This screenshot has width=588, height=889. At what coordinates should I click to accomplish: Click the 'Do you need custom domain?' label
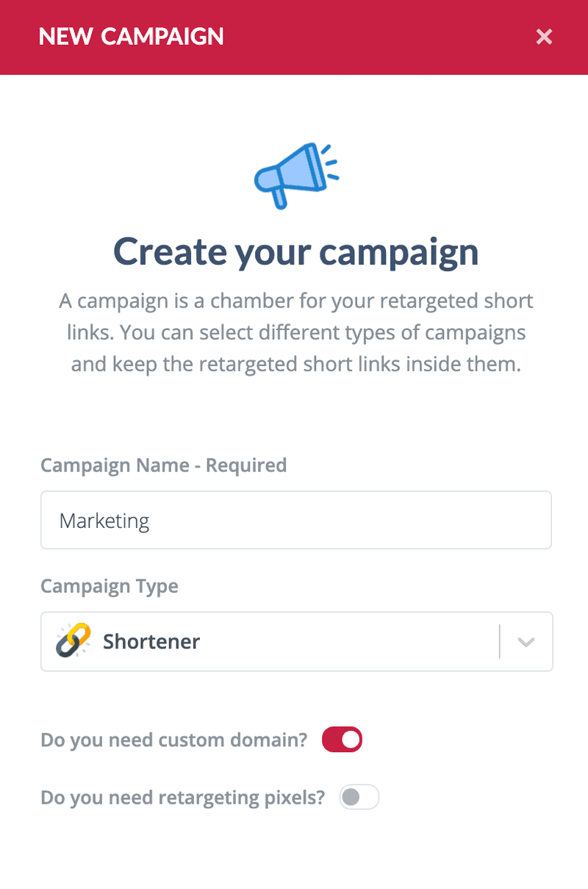[174, 740]
